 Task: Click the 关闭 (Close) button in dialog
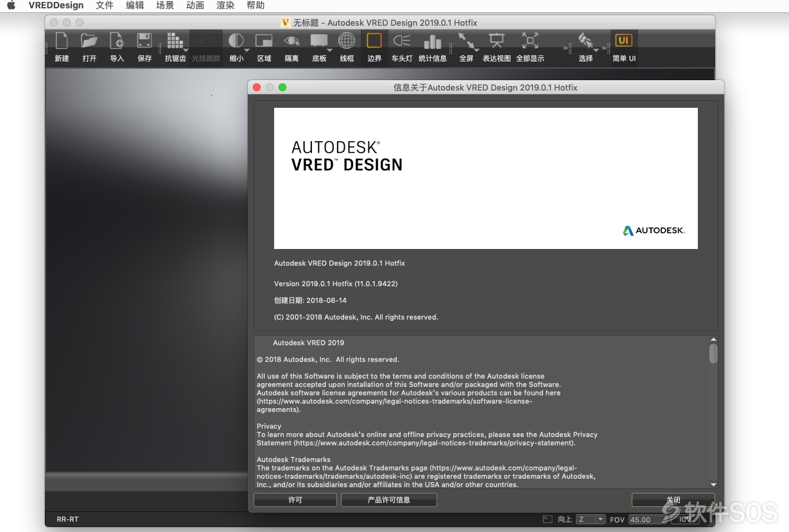coord(673,500)
